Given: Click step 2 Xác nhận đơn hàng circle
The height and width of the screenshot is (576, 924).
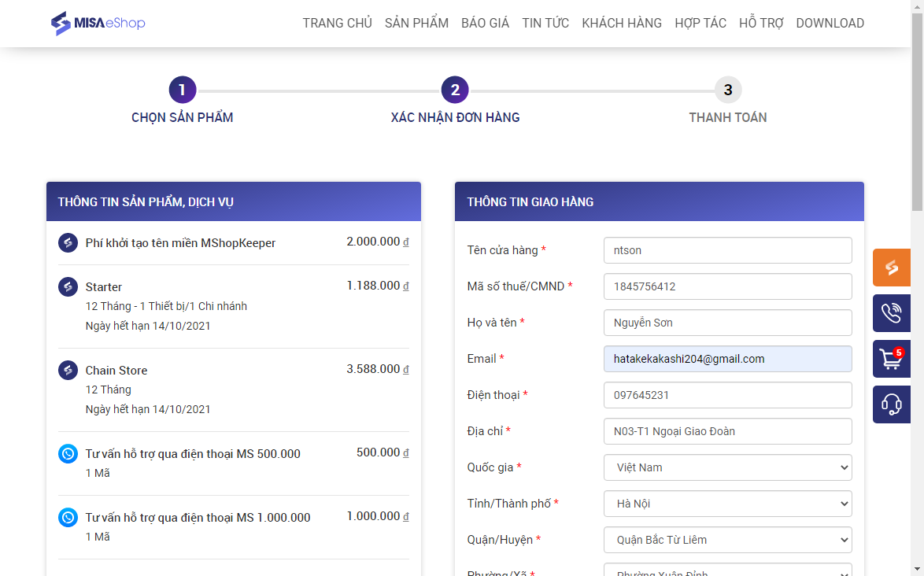Looking at the screenshot, I should 455,90.
